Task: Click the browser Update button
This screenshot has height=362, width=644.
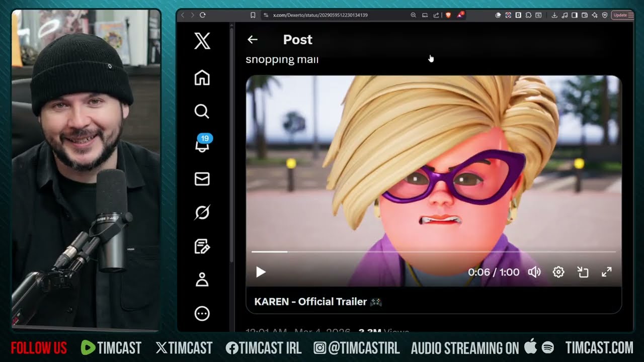Action: (x=620, y=15)
